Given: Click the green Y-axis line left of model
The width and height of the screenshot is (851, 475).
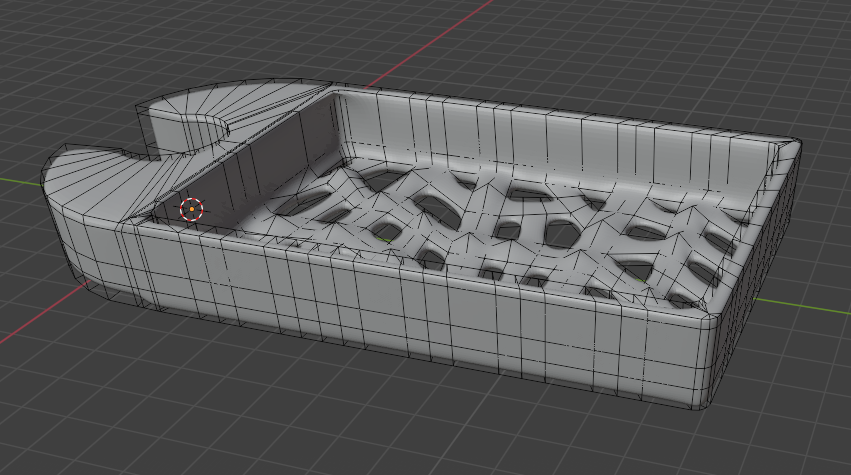Looking at the screenshot, I should tap(20, 181).
